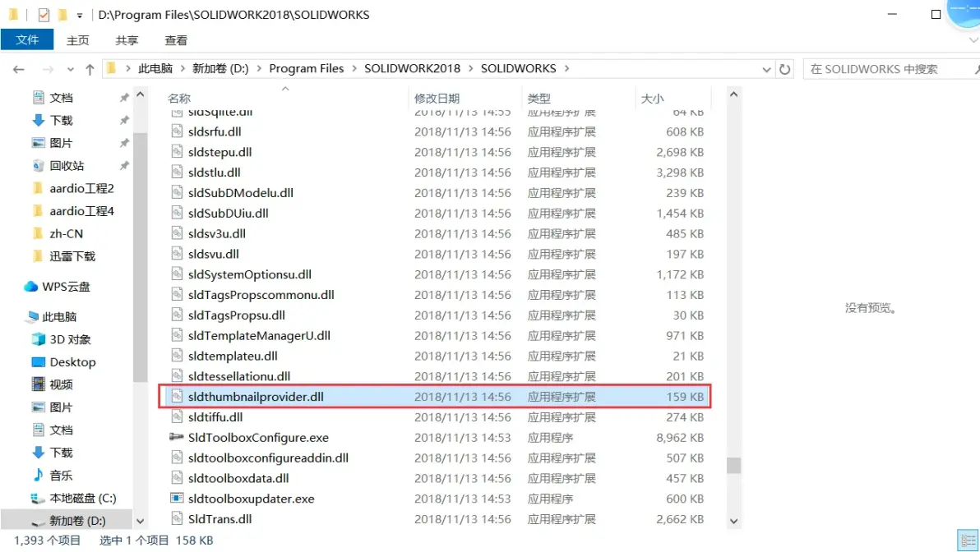Sort by 大小 column header

[652, 99]
